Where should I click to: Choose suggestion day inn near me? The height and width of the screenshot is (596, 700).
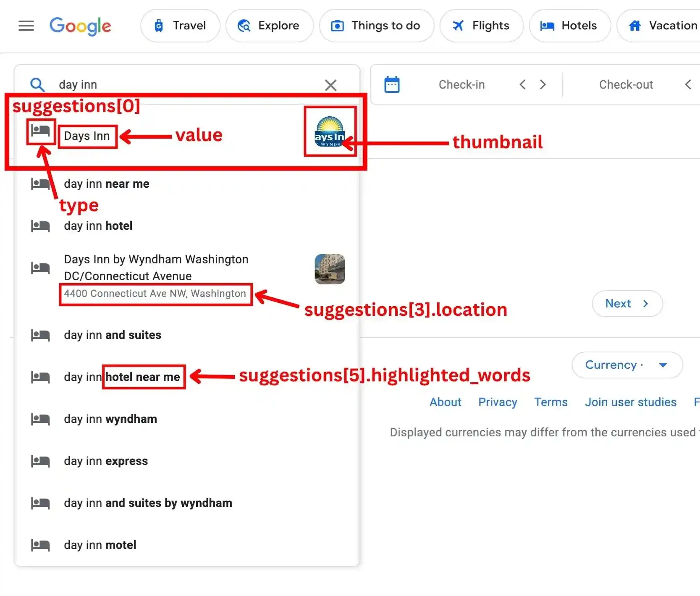[x=187, y=184]
